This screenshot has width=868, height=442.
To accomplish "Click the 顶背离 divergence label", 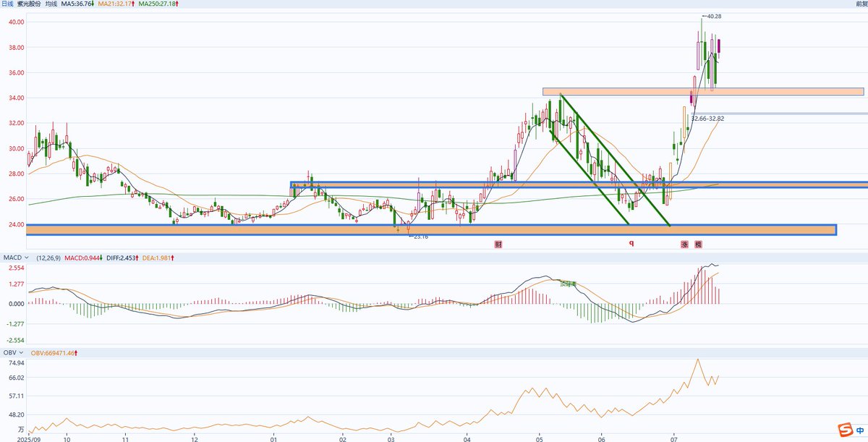I will 568,284.
